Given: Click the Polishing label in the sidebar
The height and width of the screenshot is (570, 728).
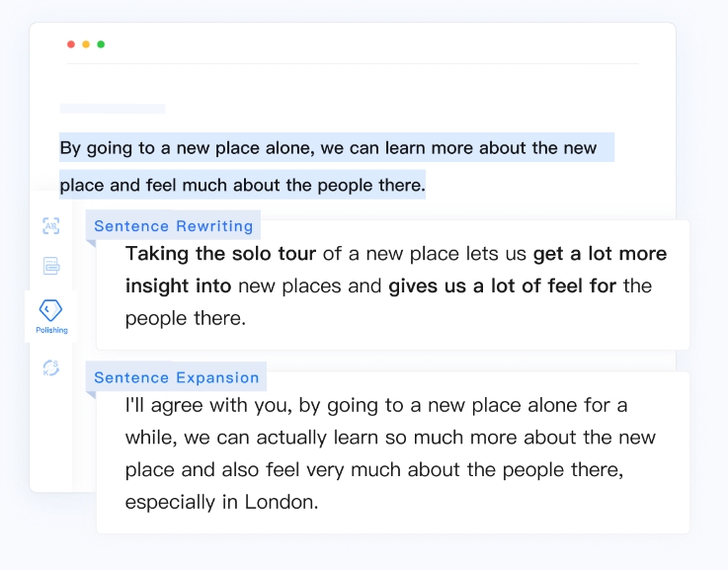Looking at the screenshot, I should click(51, 330).
